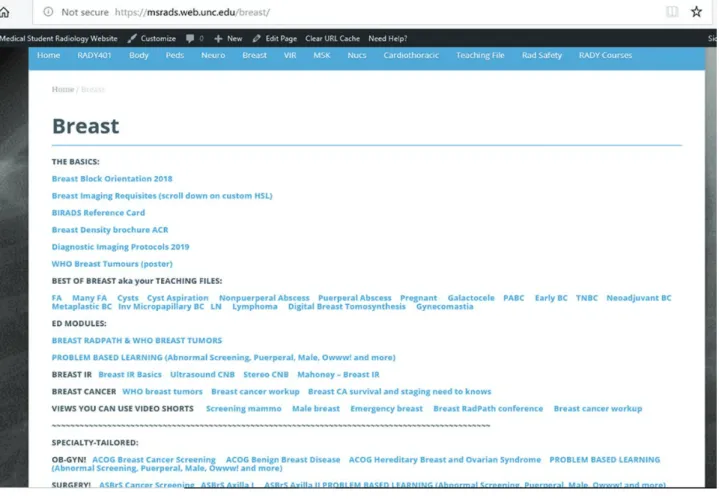The height and width of the screenshot is (499, 719).
Task: Open the reading view icon in address bar
Action: coord(672,12)
